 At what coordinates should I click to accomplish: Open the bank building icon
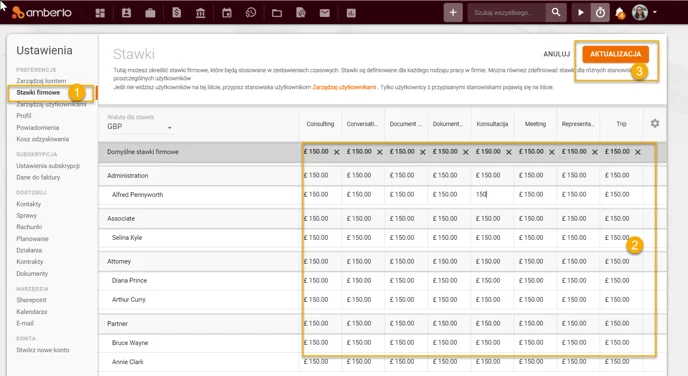pyautogui.click(x=201, y=13)
